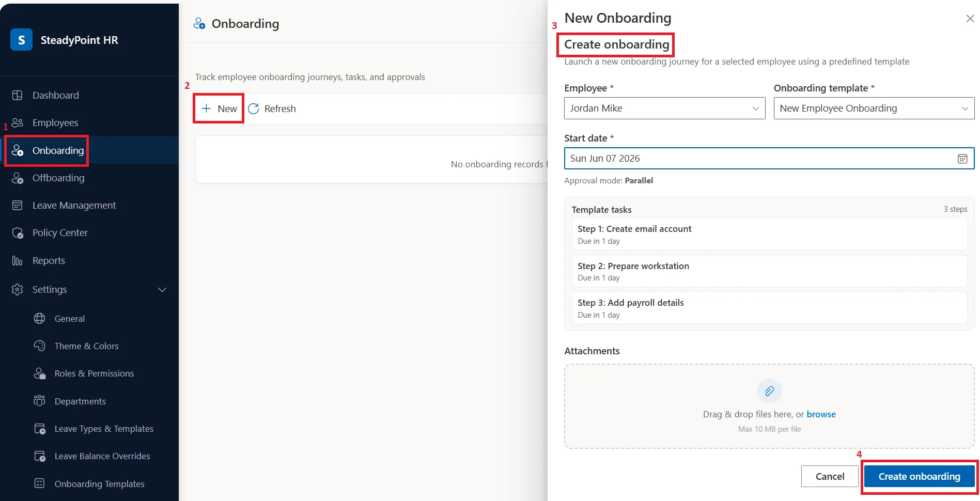Click the Start date input field
The height and width of the screenshot is (501, 980).
[x=769, y=159]
